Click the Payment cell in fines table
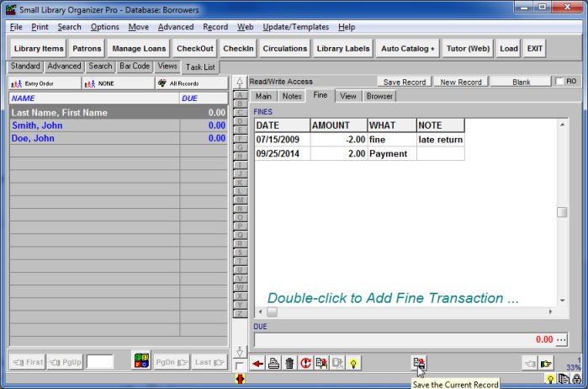 (x=392, y=153)
